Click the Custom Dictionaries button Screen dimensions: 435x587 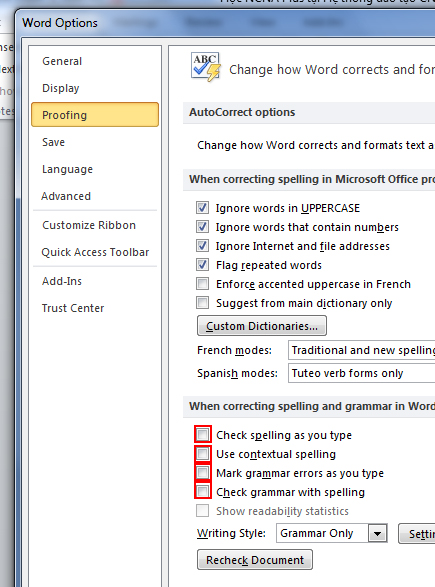click(x=262, y=326)
